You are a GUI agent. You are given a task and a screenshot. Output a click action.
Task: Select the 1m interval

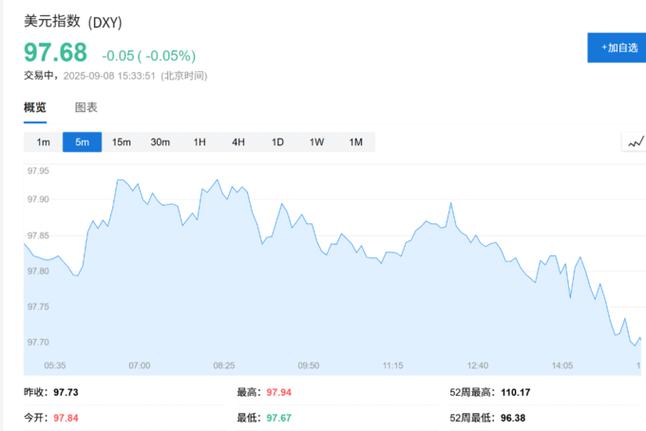pyautogui.click(x=43, y=142)
